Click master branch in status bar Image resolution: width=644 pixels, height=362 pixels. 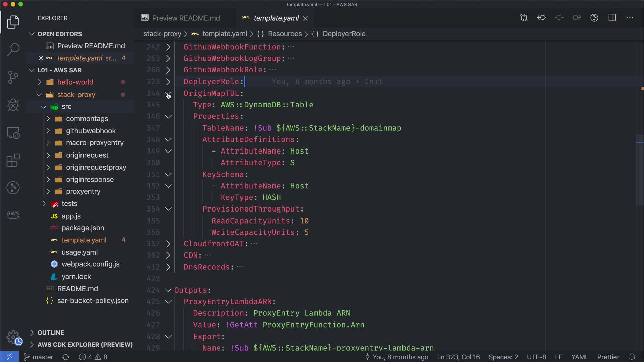point(39,357)
